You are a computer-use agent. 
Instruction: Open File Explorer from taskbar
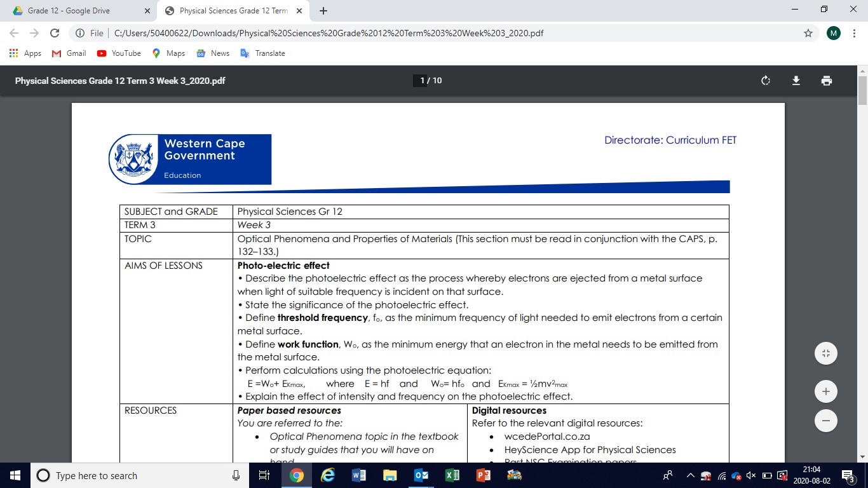pos(390,475)
